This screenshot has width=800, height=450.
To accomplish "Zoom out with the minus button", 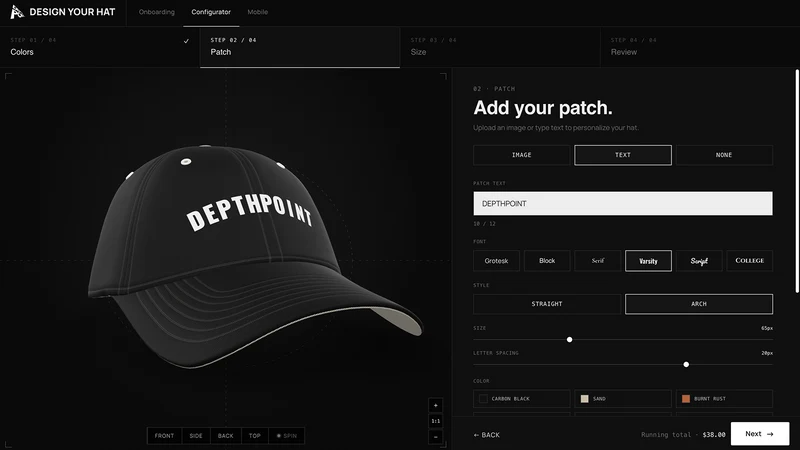I will (436, 437).
